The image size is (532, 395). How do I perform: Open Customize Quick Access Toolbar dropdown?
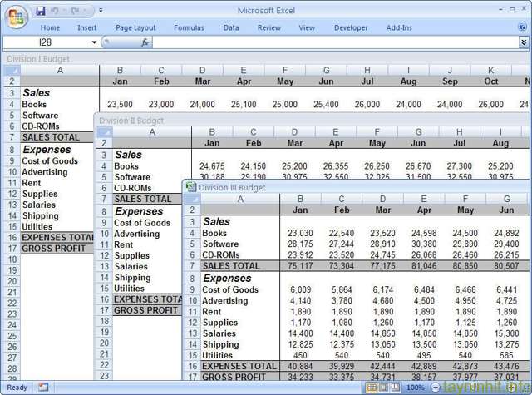(101, 11)
